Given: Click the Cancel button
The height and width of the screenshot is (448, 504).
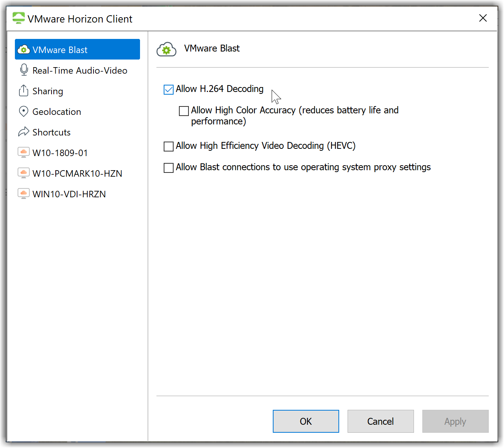Looking at the screenshot, I should 380,421.
